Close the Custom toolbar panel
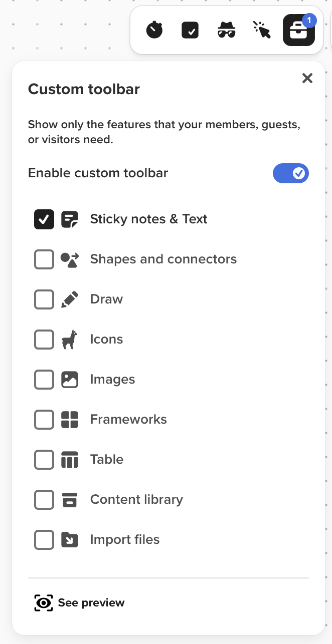 point(307,78)
